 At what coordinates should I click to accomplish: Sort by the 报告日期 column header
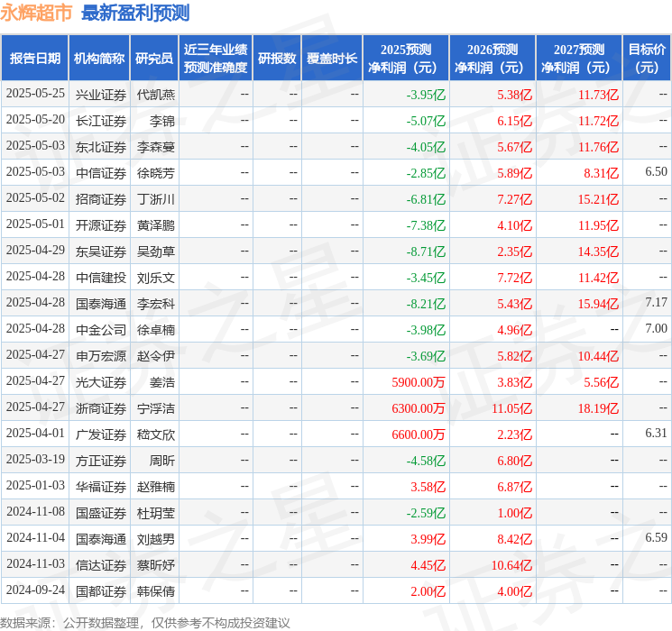click(x=35, y=58)
